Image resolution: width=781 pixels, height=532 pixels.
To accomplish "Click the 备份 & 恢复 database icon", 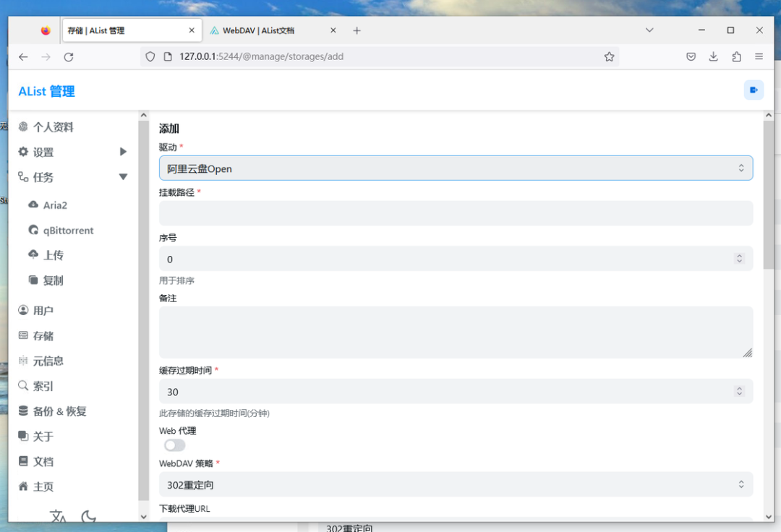I will coord(23,411).
